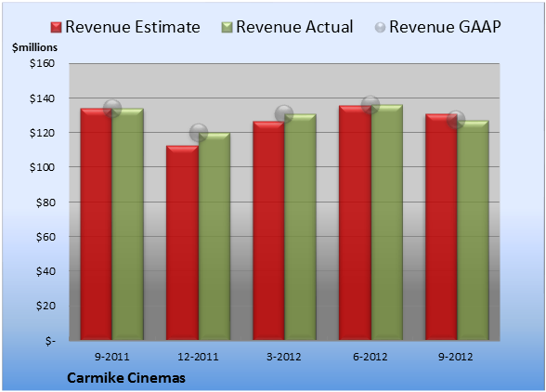Select the red estimate bar for 9-2011

(x=97, y=224)
